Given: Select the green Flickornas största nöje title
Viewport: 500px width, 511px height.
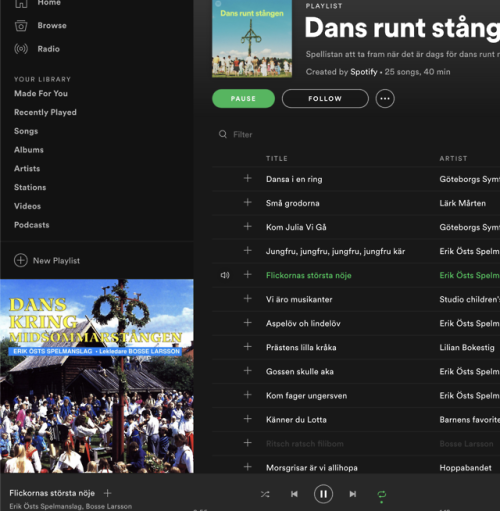Looking at the screenshot, I should (309, 275).
